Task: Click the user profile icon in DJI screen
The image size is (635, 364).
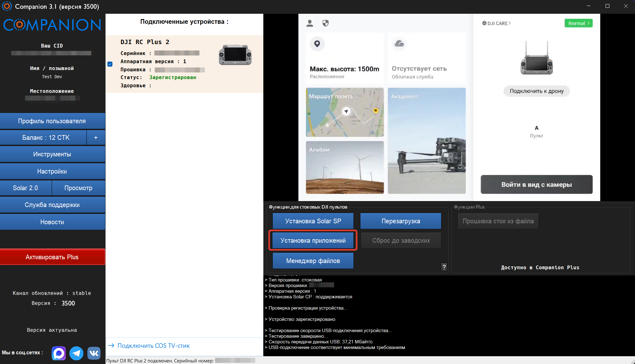Action: point(310,23)
